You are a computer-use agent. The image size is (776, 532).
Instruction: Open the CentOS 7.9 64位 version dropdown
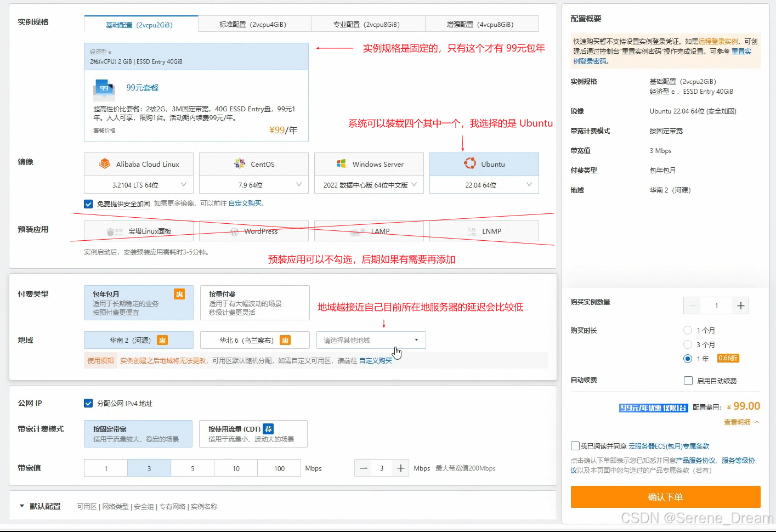254,185
